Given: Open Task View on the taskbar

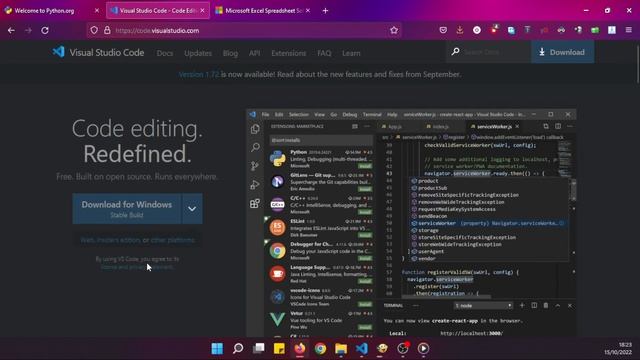Looking at the screenshot, I should pos(258,348).
